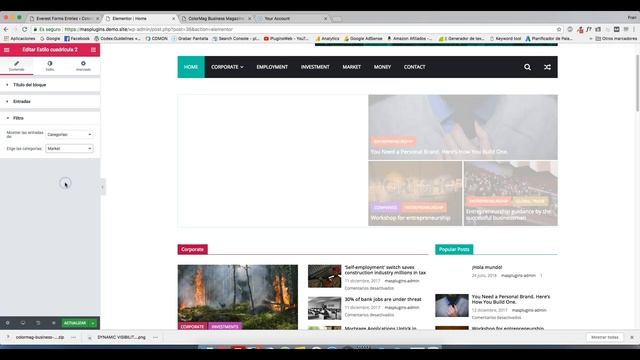Open the Analytics bookmark
Image resolution: width=640 pixels, height=360 pixels.
pyautogui.click(x=327, y=38)
